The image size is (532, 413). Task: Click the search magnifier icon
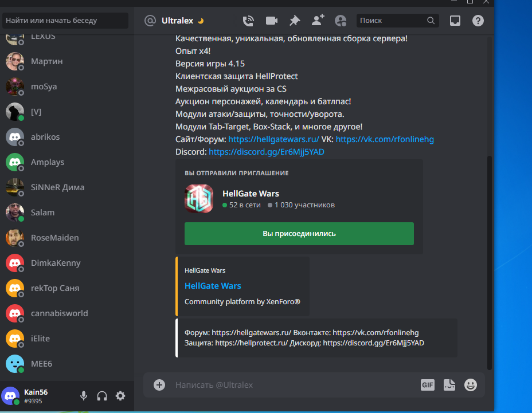tap(431, 21)
